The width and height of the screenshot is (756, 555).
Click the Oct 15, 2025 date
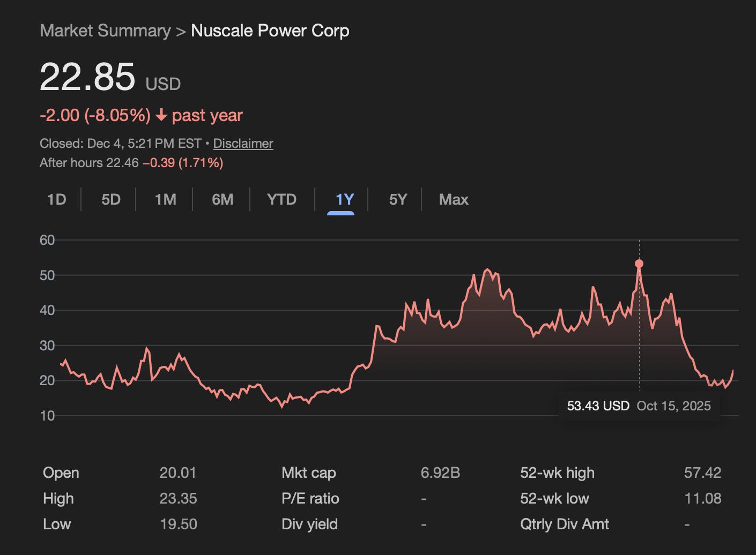[674, 406]
